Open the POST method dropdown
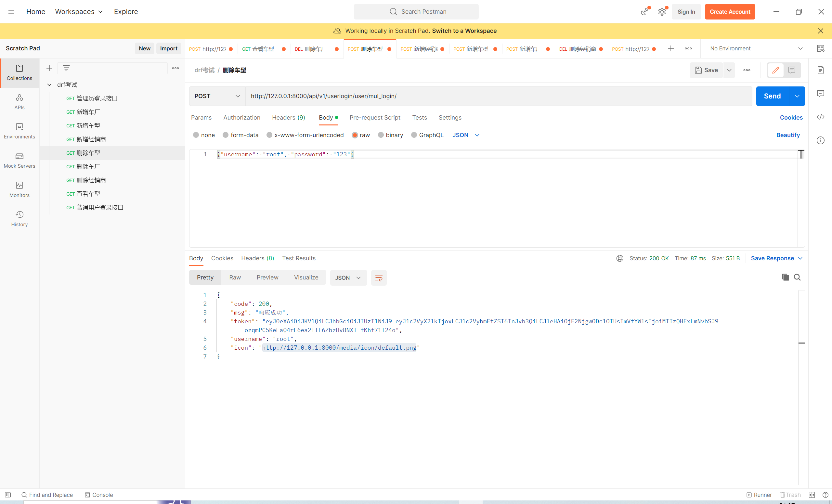This screenshot has height=504, width=832. [x=217, y=96]
